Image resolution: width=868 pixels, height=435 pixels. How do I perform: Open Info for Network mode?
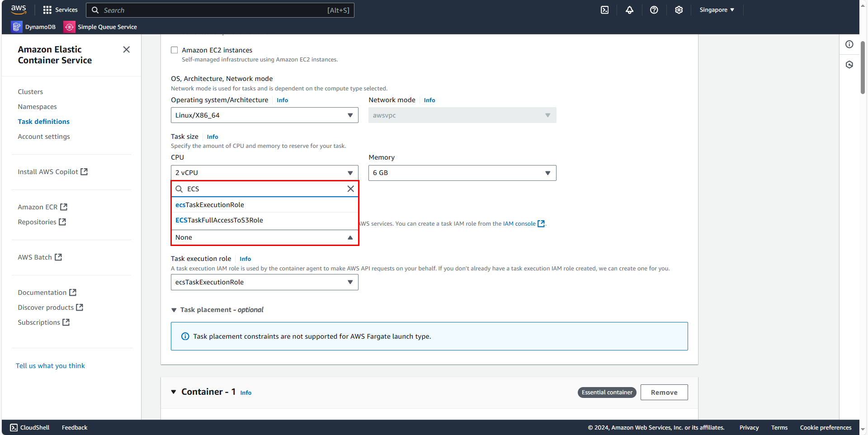point(429,100)
